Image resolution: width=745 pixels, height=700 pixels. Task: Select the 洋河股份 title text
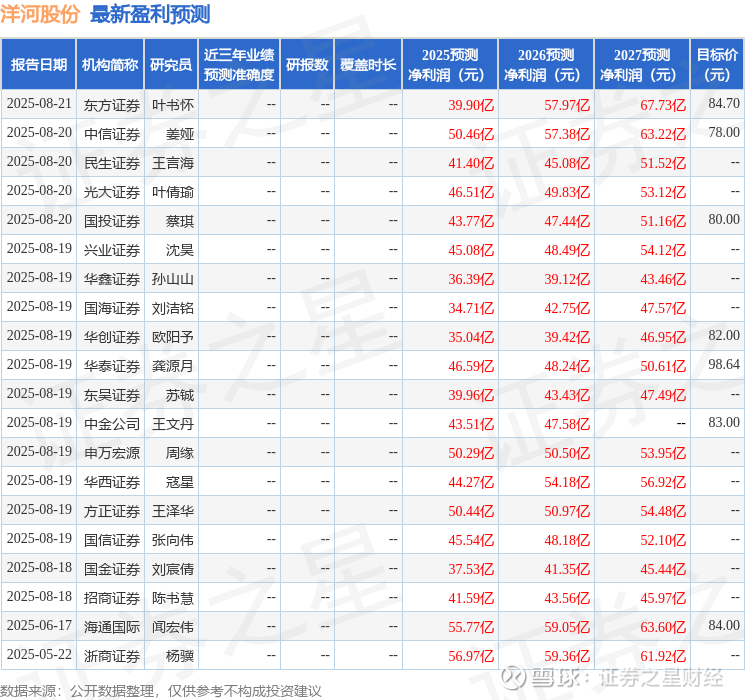point(39,14)
